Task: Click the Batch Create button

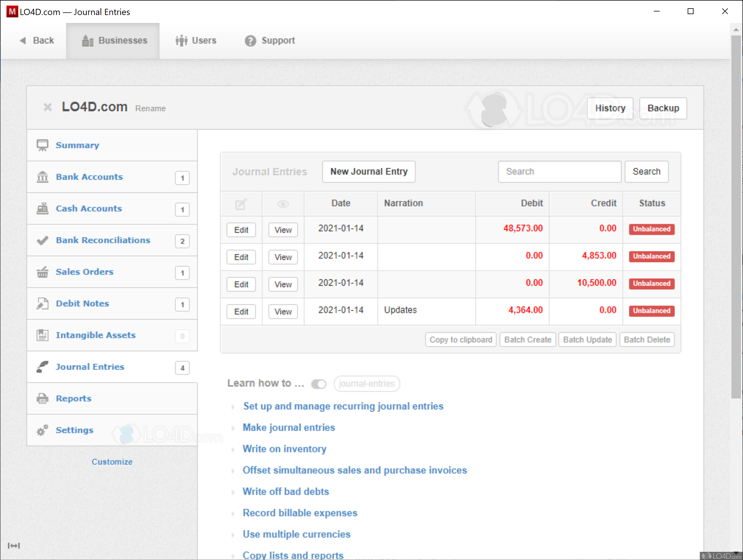Action: coord(528,340)
